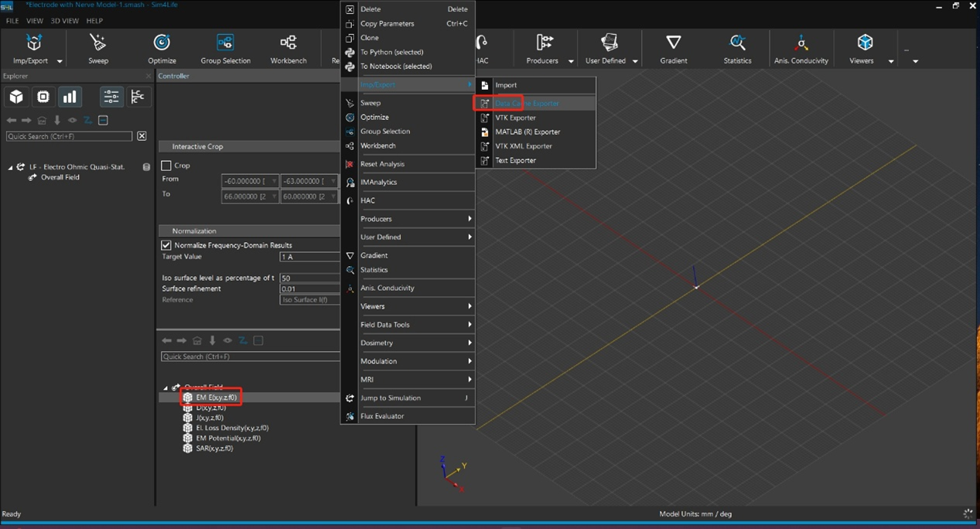The image size is (980, 529).
Task: Collapse the LF - Electro Ohmic Quasi-Stat. tree node
Action: [x=11, y=167]
